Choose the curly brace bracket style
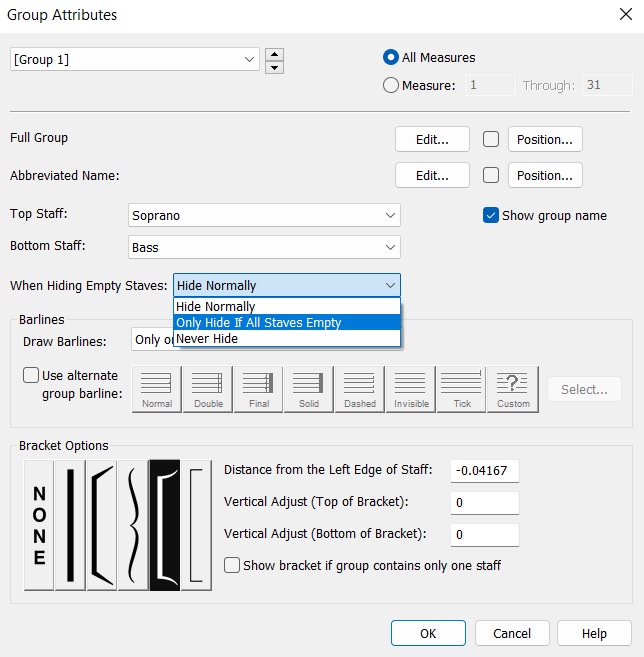Image resolution: width=644 pixels, height=657 pixels. [x=133, y=525]
